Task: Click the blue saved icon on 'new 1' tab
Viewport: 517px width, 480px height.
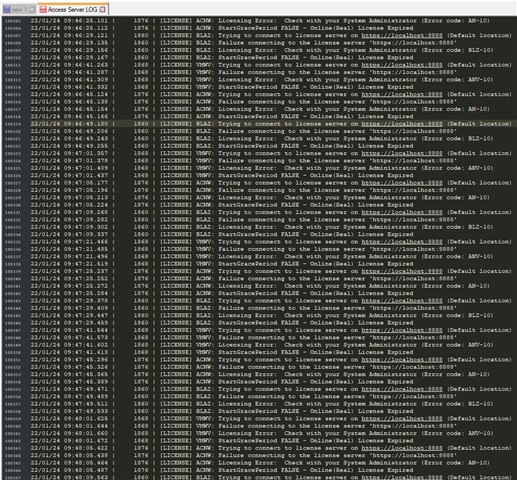Action: point(7,10)
